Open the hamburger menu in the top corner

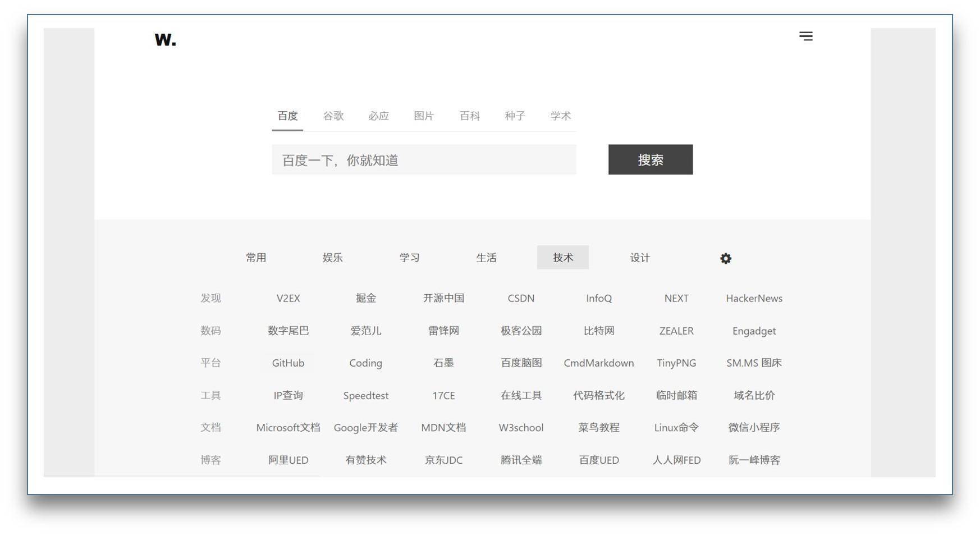(x=805, y=36)
